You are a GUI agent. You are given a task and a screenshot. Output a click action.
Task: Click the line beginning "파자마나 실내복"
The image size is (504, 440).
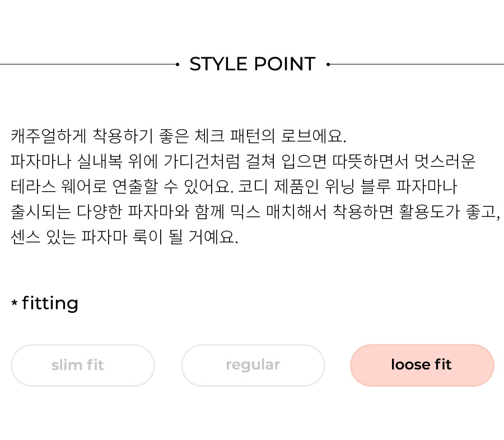point(243,161)
